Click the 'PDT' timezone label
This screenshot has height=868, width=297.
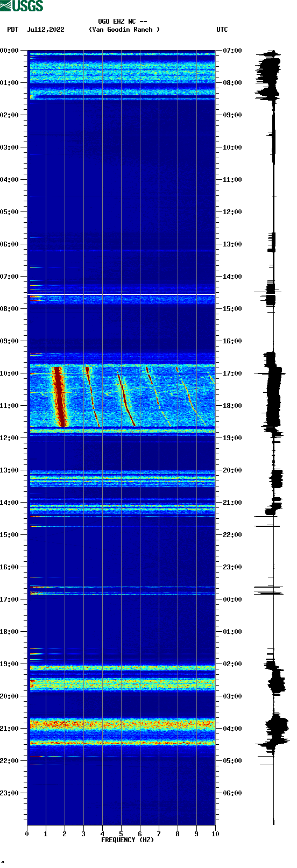coord(13,30)
